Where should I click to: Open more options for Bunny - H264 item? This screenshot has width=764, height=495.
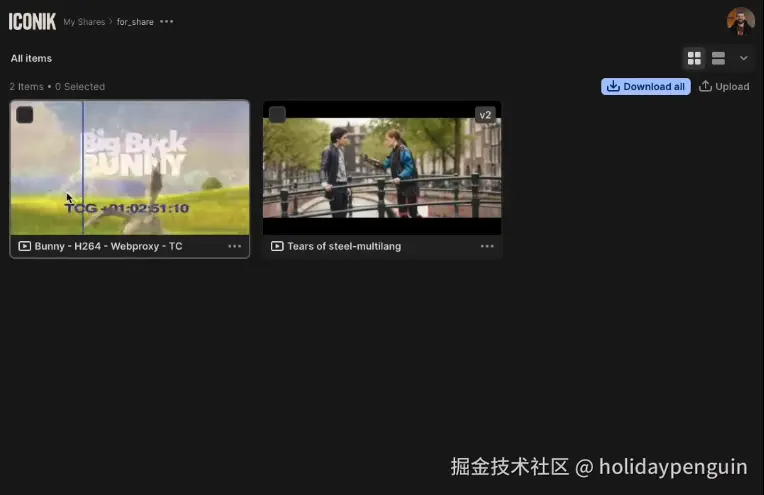click(x=234, y=246)
